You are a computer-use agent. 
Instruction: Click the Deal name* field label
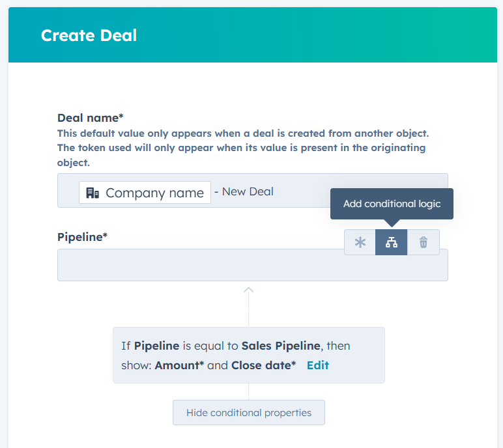coord(90,118)
